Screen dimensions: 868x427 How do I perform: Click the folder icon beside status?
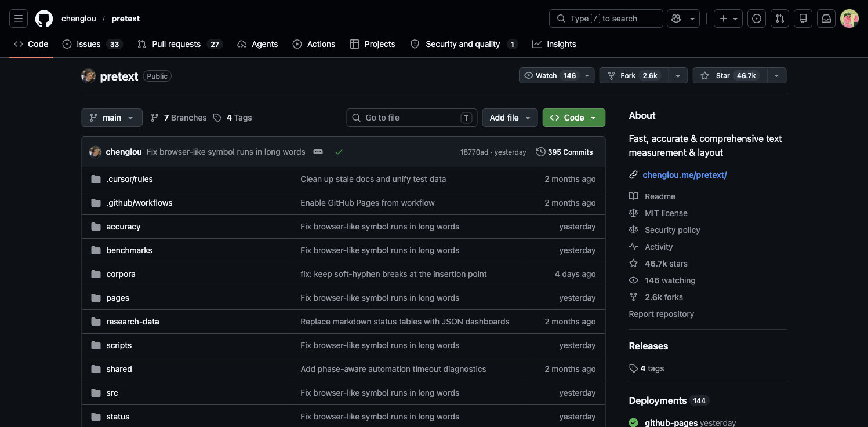point(96,417)
